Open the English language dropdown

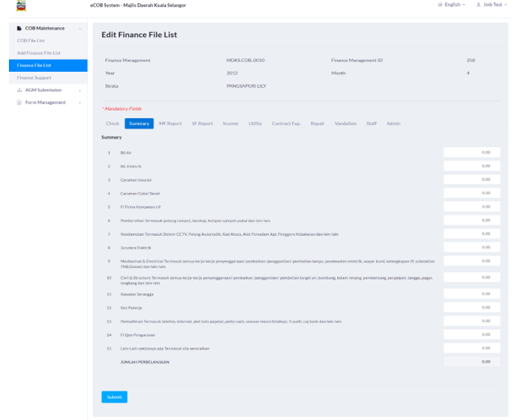pos(453,5)
